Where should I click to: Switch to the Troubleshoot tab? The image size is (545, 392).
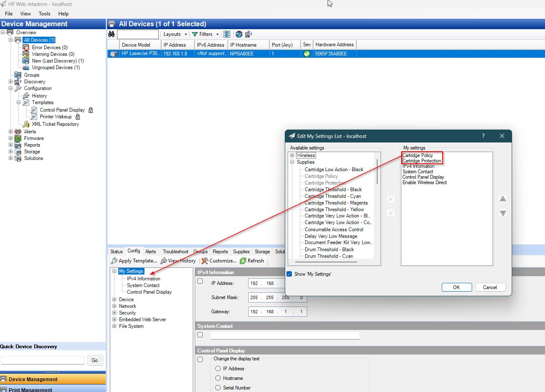point(176,252)
